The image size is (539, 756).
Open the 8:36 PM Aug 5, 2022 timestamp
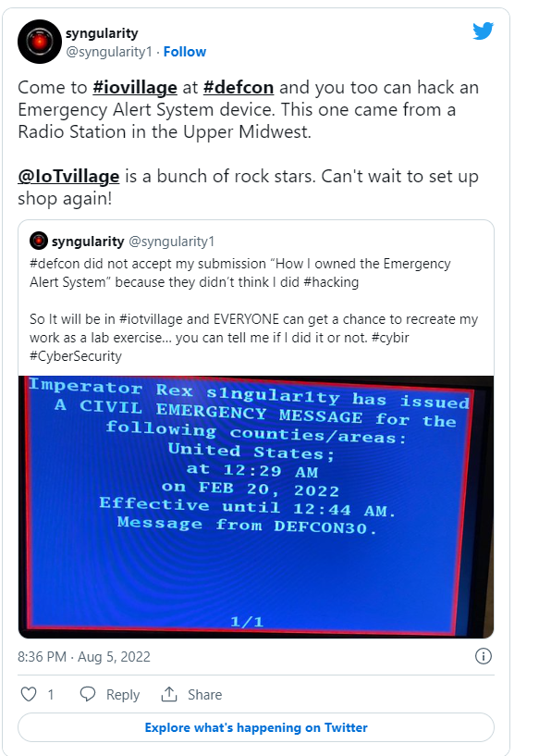pos(84,657)
